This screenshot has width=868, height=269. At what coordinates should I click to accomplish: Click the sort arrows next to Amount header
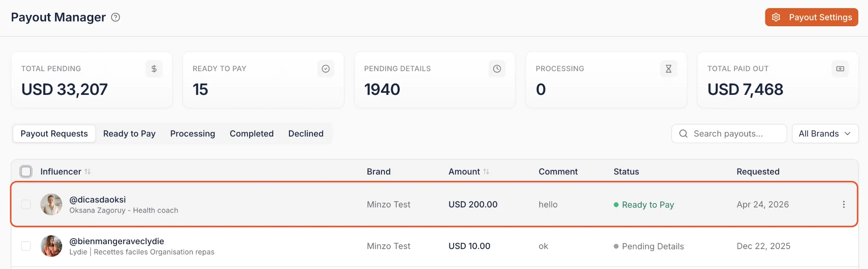click(x=486, y=172)
